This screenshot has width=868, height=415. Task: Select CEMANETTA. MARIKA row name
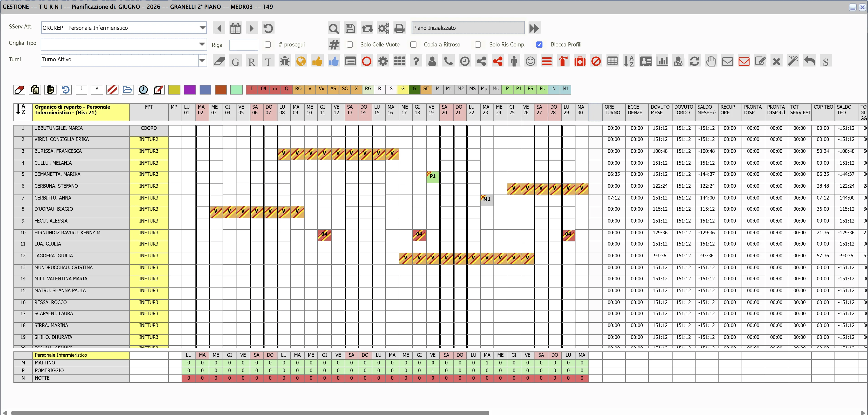coord(57,174)
